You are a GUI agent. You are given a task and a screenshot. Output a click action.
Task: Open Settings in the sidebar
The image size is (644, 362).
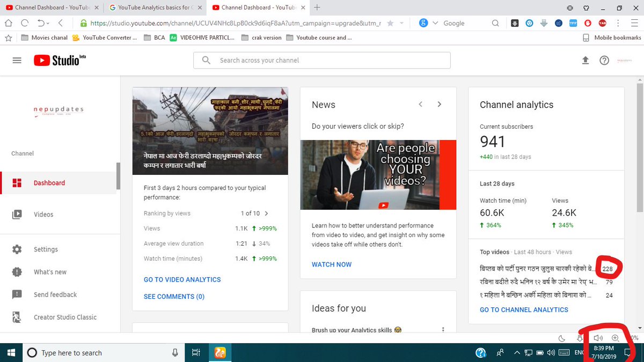[x=59, y=249]
